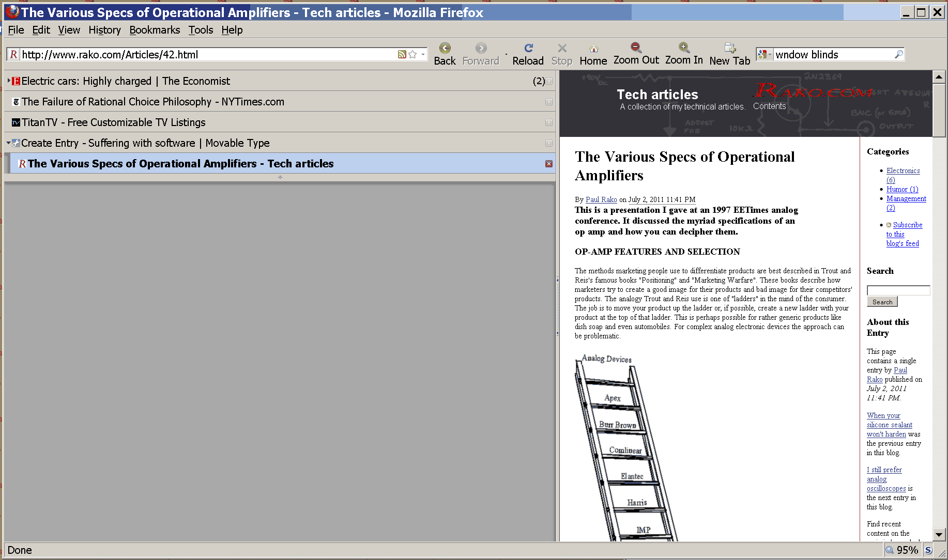Switch to the TitanTV tab
Screen dimensions: 948x560
pyautogui.click(x=280, y=122)
